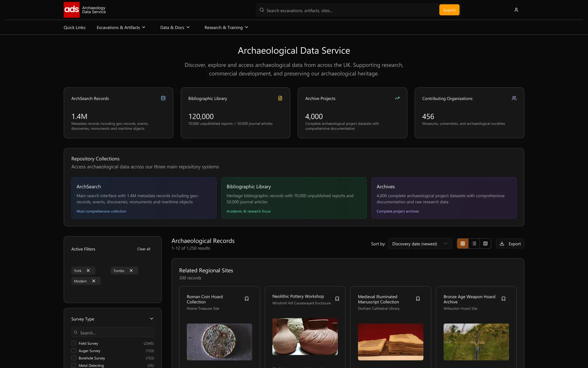Image resolution: width=588 pixels, height=368 pixels.
Task: Collapse the Survey Type section
Action: [x=152, y=319]
